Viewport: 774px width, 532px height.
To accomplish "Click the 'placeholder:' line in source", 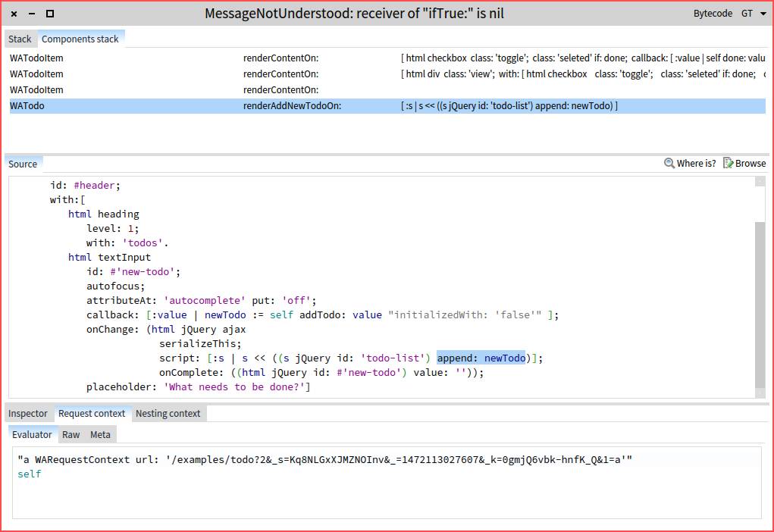I will [x=198, y=387].
